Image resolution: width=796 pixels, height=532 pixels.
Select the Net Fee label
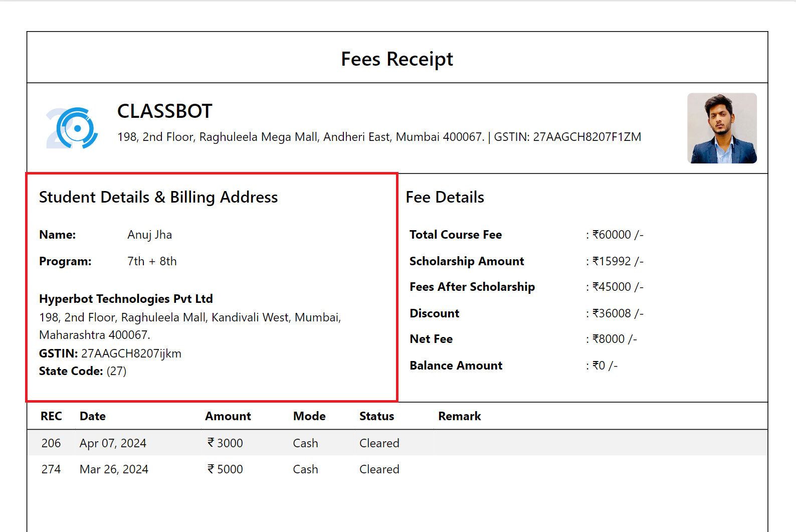[x=431, y=339]
